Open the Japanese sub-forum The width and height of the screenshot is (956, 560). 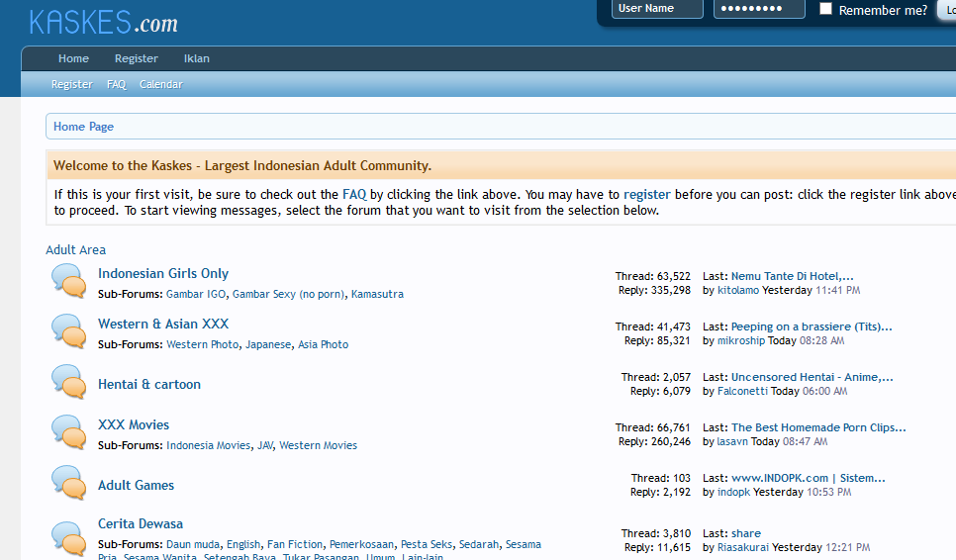(x=268, y=344)
